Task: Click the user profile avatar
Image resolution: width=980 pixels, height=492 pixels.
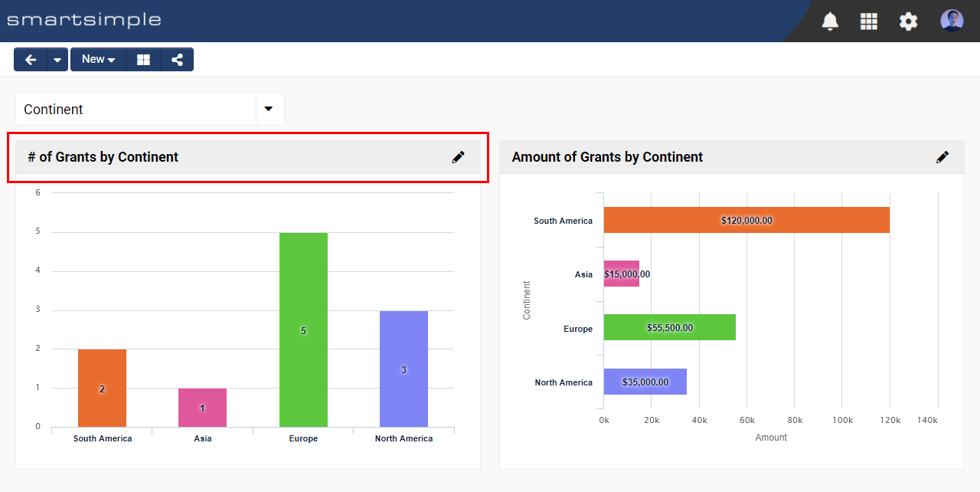Action: click(x=952, y=21)
